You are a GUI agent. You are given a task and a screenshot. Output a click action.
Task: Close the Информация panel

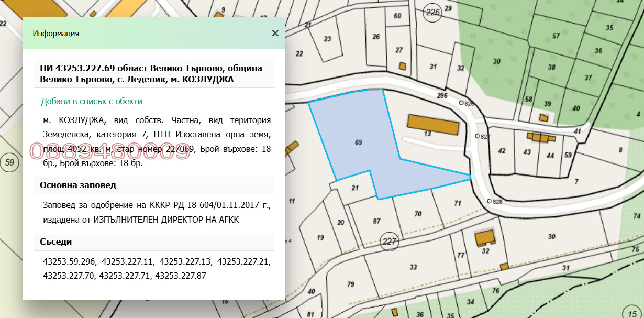pyautogui.click(x=274, y=33)
